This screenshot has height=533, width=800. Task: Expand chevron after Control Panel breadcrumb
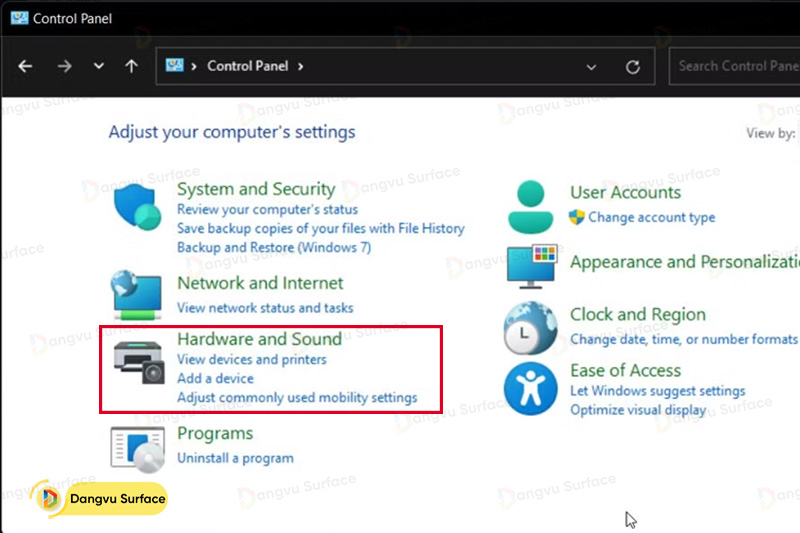pyautogui.click(x=301, y=66)
